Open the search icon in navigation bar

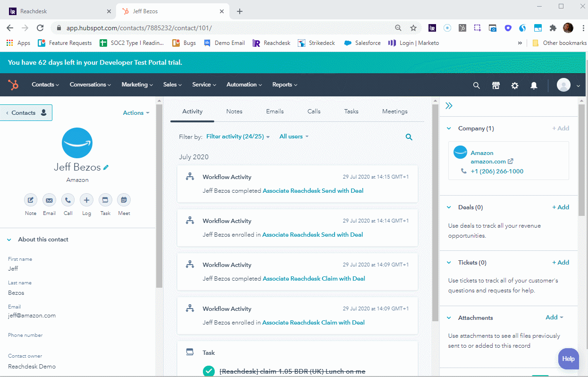pos(477,85)
